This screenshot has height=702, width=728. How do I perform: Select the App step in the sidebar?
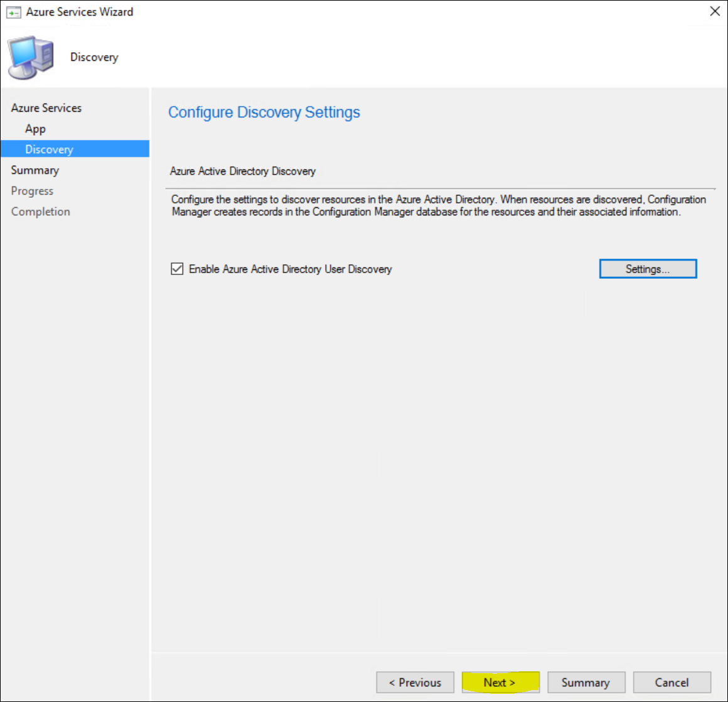click(x=35, y=129)
